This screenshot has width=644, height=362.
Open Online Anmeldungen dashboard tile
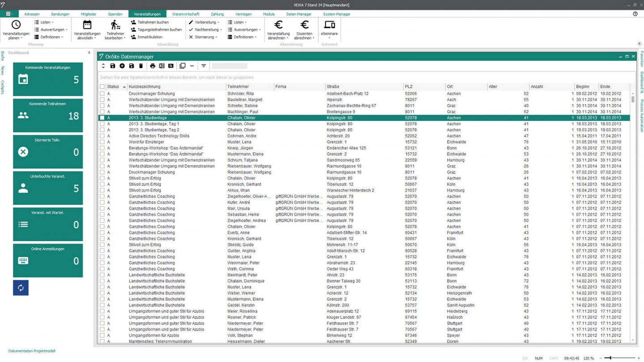pos(48,260)
